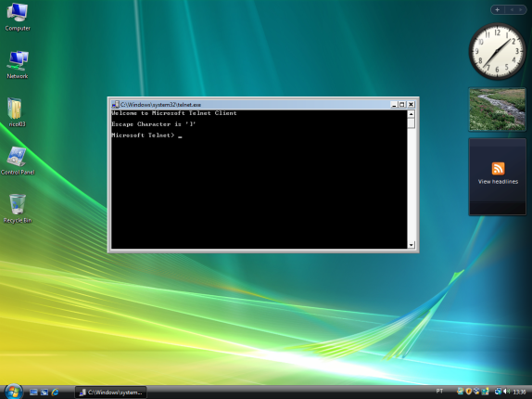The height and width of the screenshot is (399, 532).
Task: Select the Network desktop icon
Action: pyautogui.click(x=18, y=65)
